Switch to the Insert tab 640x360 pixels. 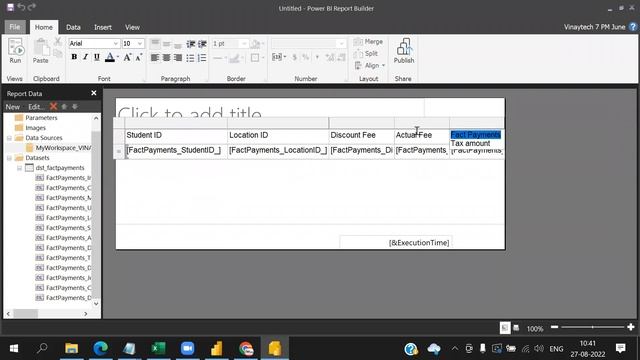coord(102,27)
